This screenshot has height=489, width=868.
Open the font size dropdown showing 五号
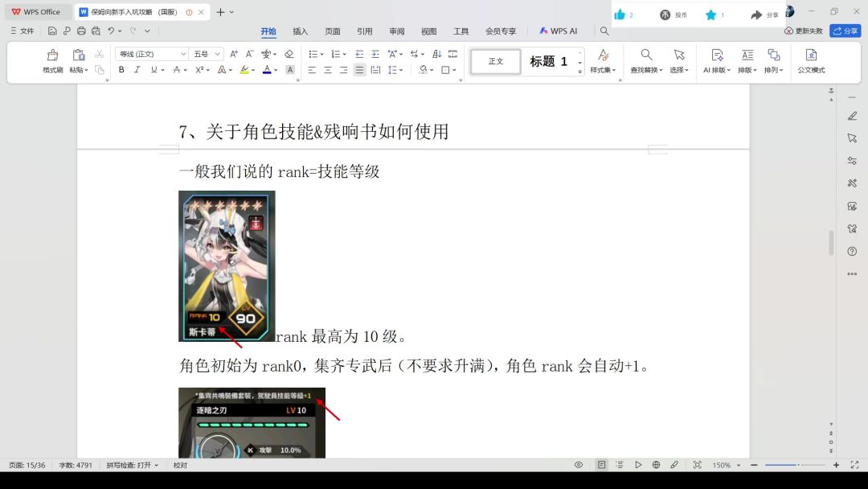(x=207, y=54)
